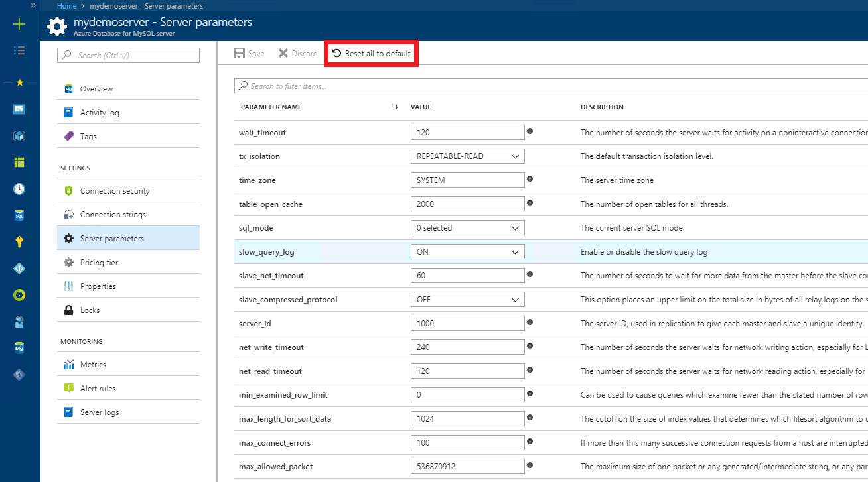Open the yellow key Subscriptions icon
Screen dimensions: 868x482
[x=19, y=241]
